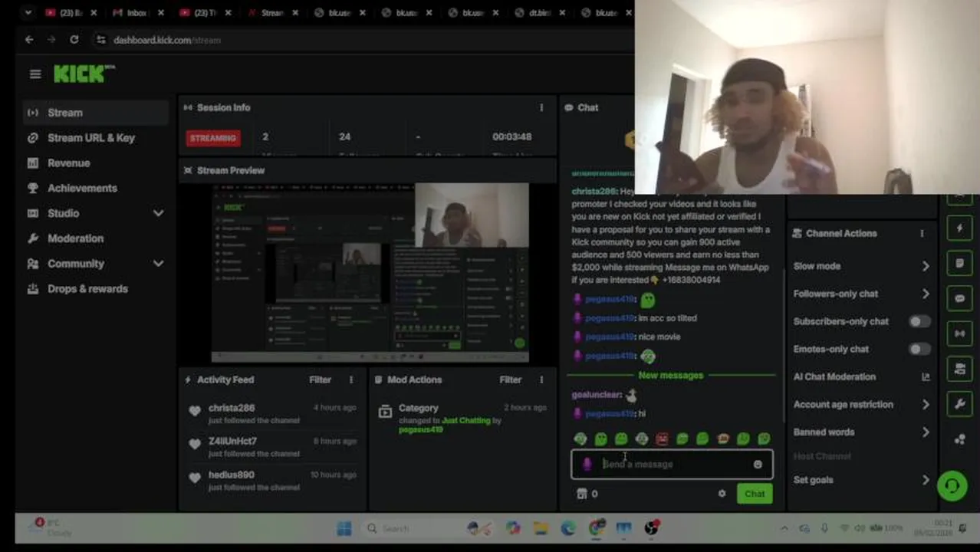Click the Category change icon in Mod Actions
This screenshot has width=980, height=552.
coord(385,412)
